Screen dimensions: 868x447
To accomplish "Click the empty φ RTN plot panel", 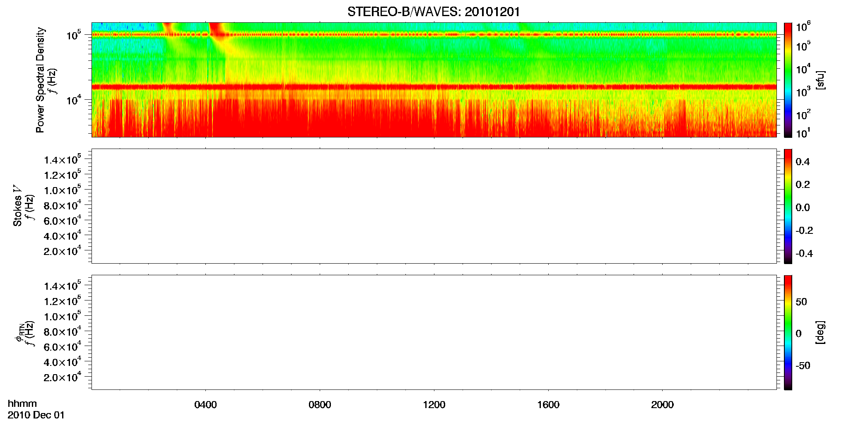I will click(434, 332).
